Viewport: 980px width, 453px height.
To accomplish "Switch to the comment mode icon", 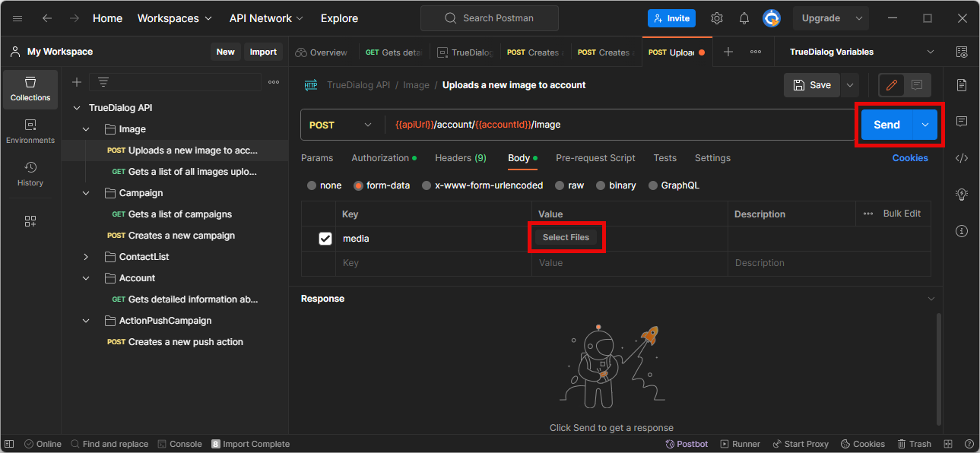I will [x=917, y=85].
